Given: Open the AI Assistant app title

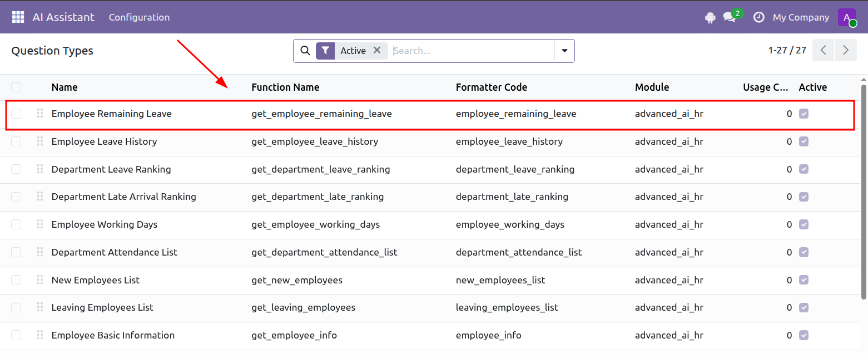Looking at the screenshot, I should click(63, 17).
